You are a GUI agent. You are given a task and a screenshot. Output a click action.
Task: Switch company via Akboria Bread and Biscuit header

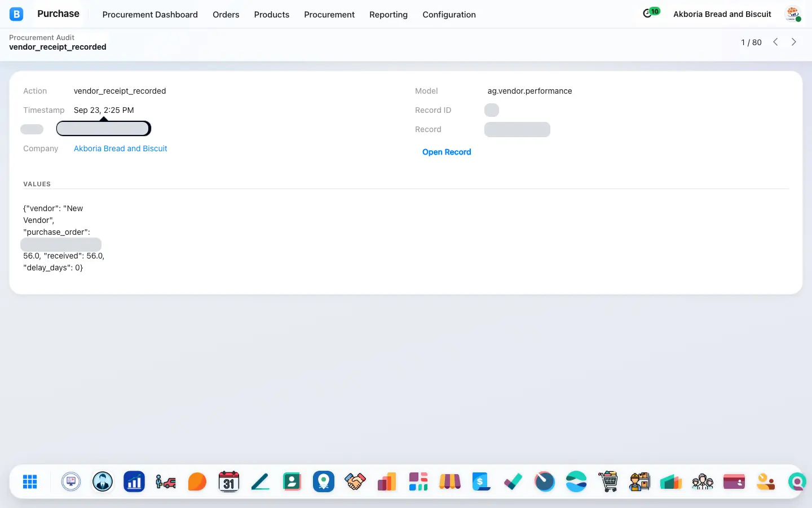pyautogui.click(x=722, y=14)
